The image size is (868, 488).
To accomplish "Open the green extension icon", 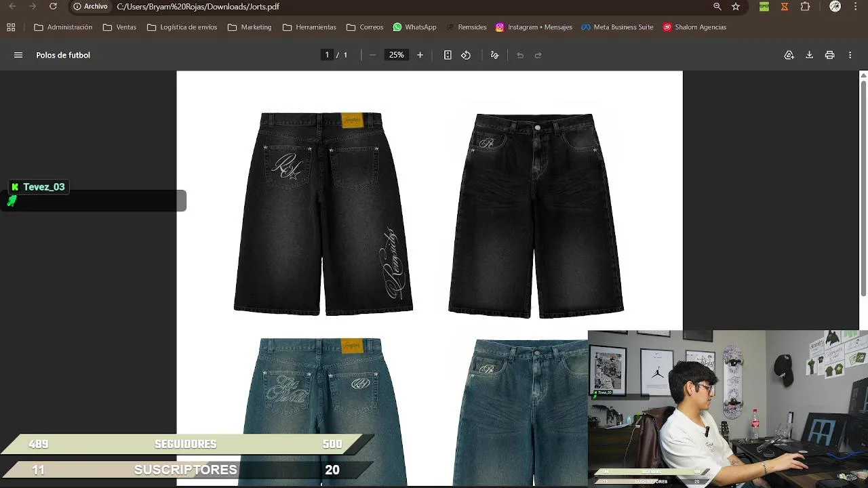I will tap(764, 6).
